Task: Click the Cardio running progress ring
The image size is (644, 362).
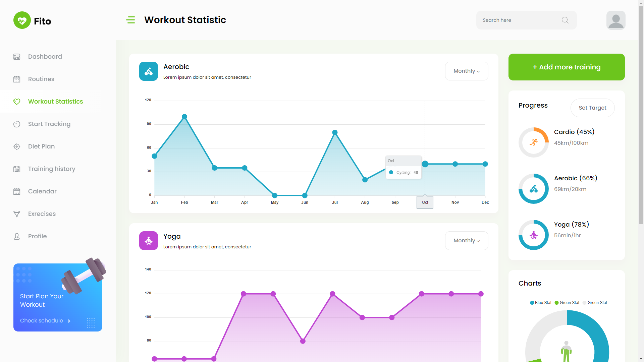Action: [x=533, y=142]
